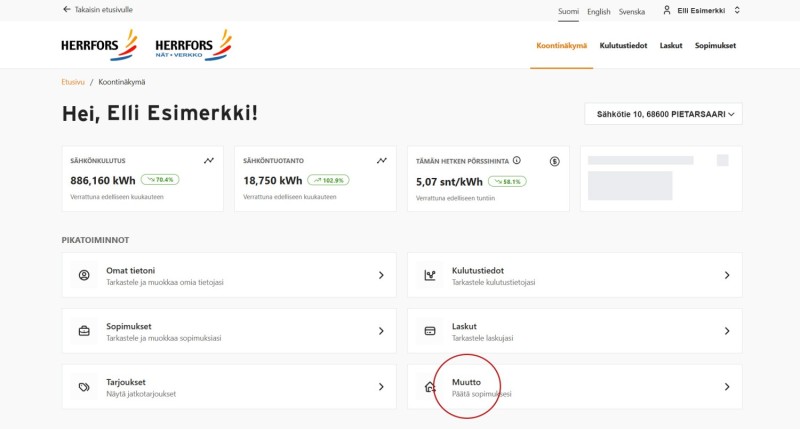Click the Muutto house icon
This screenshot has height=429, width=800.
(430, 387)
